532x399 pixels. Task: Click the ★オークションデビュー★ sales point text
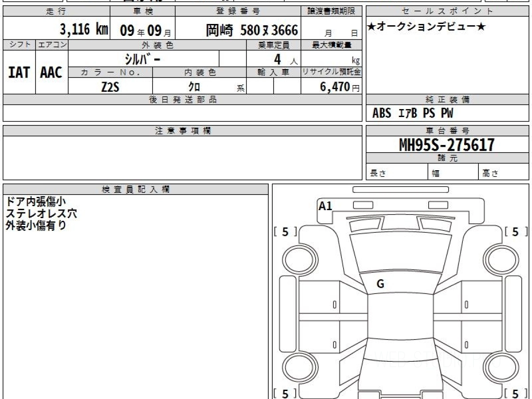click(x=426, y=27)
